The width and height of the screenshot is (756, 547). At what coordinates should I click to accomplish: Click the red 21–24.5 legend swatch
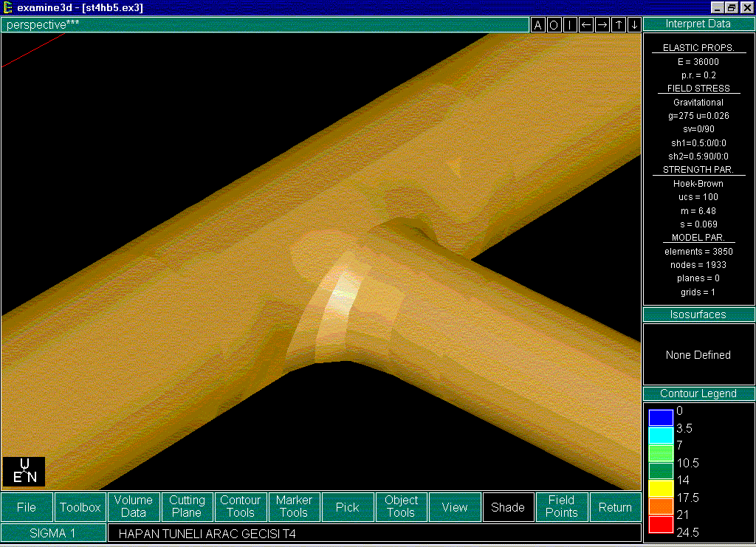point(661,524)
